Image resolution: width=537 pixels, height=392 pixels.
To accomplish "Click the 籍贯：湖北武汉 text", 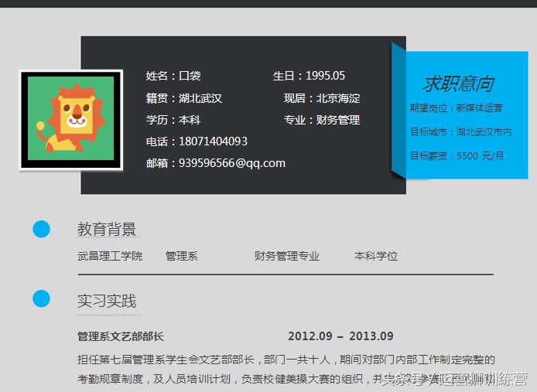I will coord(184,98).
